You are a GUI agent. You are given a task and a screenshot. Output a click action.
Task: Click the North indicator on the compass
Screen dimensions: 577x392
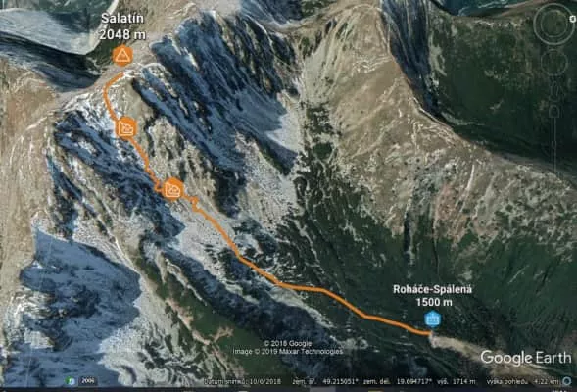pos(572,18)
